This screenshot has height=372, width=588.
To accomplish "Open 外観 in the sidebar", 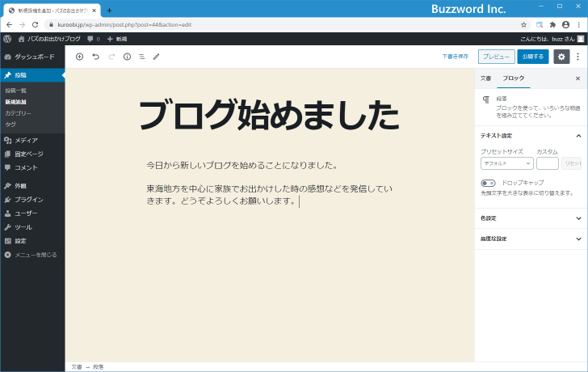I will point(32,186).
